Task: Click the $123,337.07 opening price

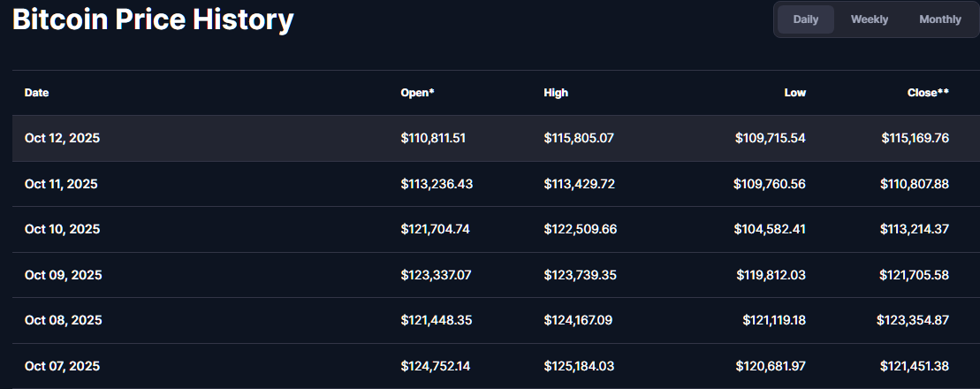Action: click(x=436, y=275)
